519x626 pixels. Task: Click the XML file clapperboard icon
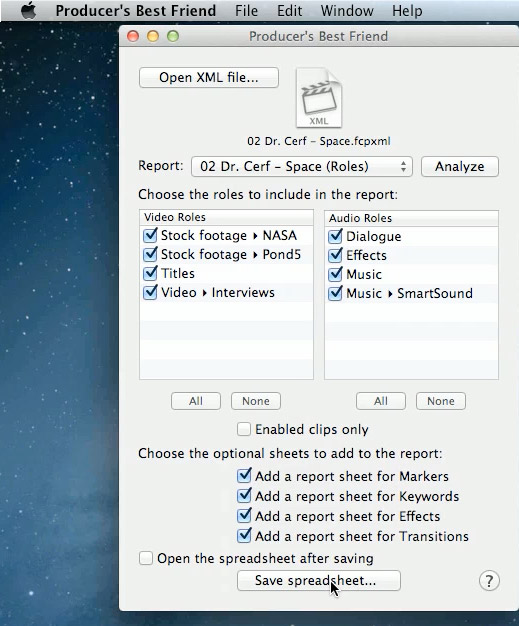click(x=319, y=98)
